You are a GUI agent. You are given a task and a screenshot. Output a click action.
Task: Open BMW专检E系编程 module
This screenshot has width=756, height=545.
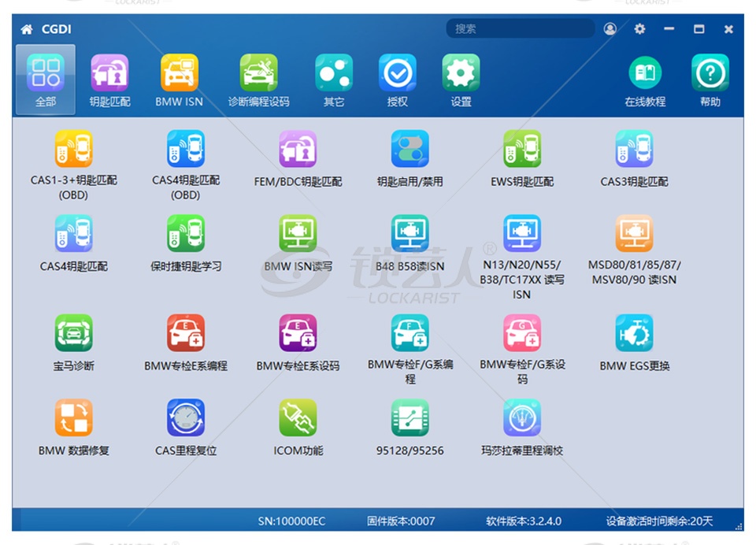186,333
